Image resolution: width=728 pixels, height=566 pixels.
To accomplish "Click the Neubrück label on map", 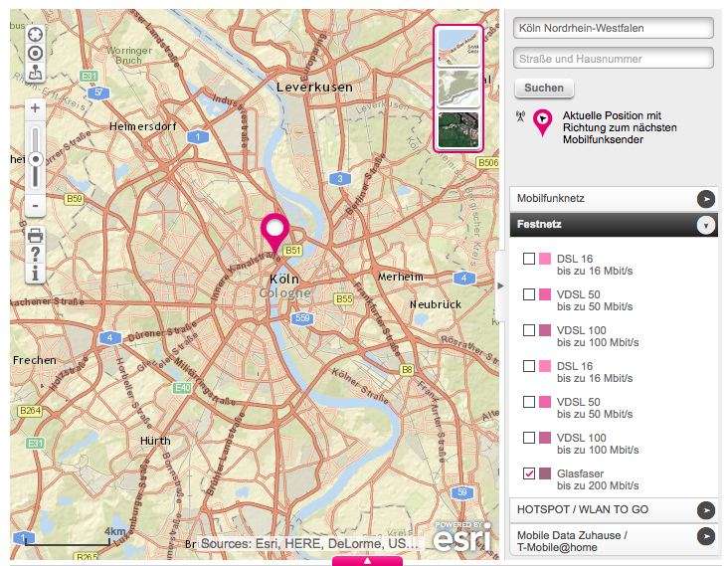I will coord(436,304).
